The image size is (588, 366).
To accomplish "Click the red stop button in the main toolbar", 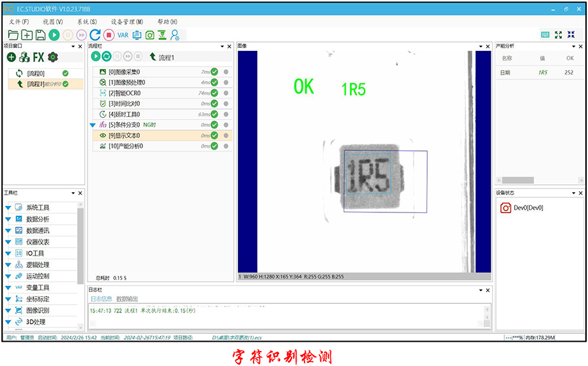I will pyautogui.click(x=108, y=35).
